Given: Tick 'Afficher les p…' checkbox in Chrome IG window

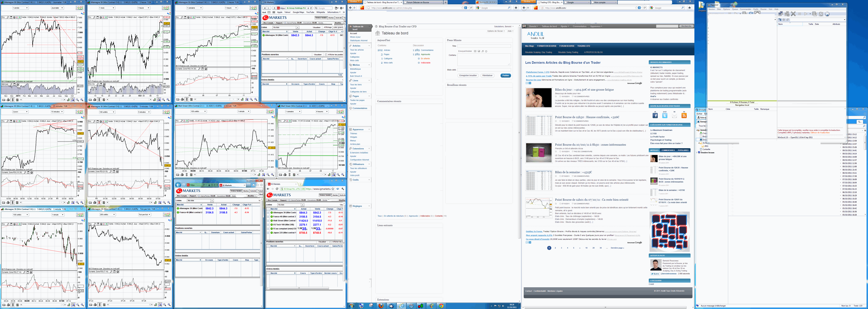Looking at the screenshot, I should pos(330,242).
